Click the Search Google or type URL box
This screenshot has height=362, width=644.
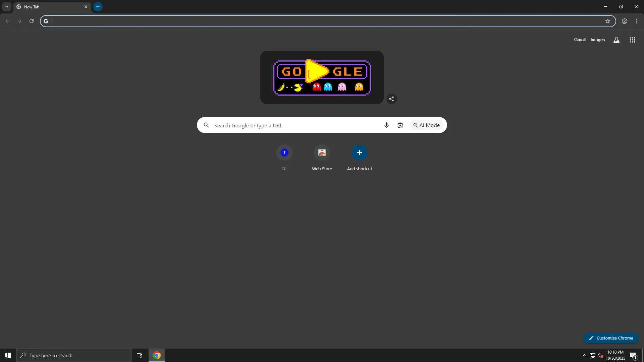[295, 125]
